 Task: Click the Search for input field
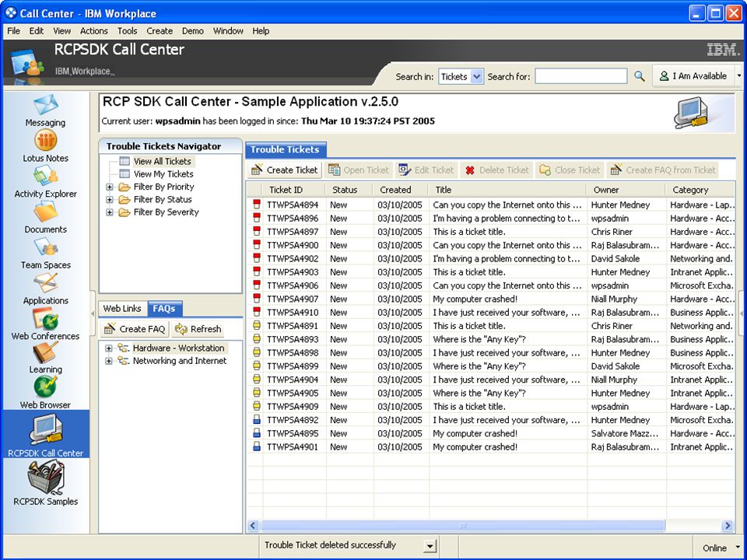[x=580, y=76]
